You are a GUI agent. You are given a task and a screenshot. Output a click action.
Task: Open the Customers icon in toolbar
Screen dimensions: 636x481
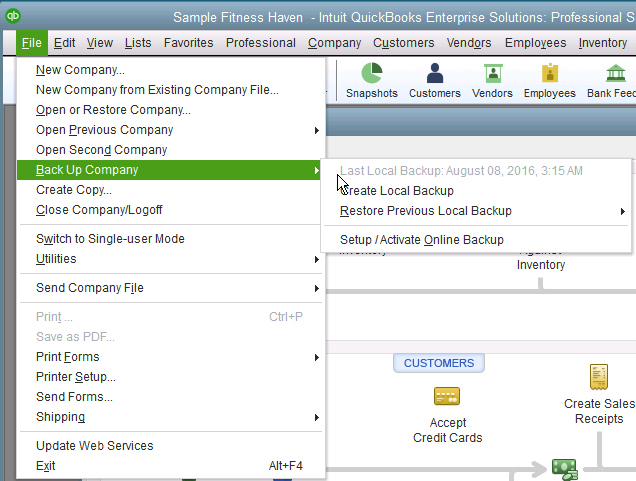pyautogui.click(x=434, y=81)
